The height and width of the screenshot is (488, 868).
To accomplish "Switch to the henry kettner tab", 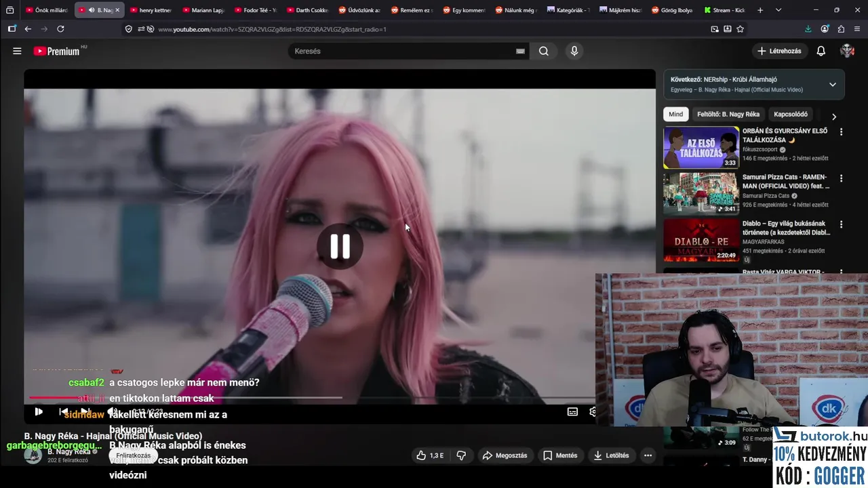I will point(151,10).
